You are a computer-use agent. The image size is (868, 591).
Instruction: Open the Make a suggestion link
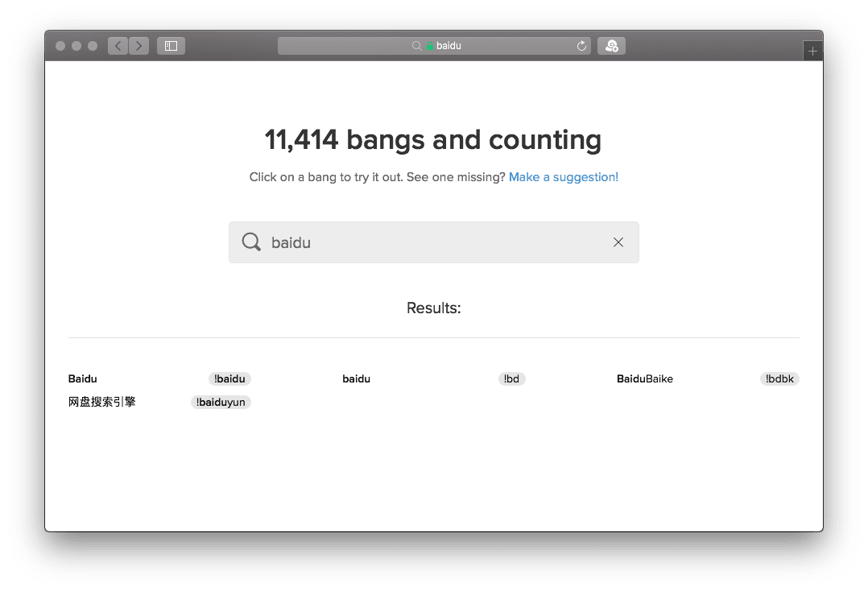pyautogui.click(x=564, y=177)
